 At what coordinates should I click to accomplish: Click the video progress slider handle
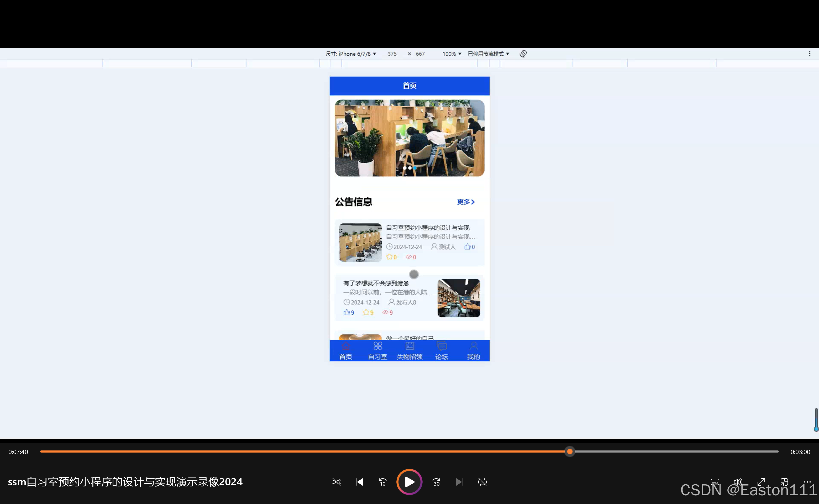pos(570,452)
